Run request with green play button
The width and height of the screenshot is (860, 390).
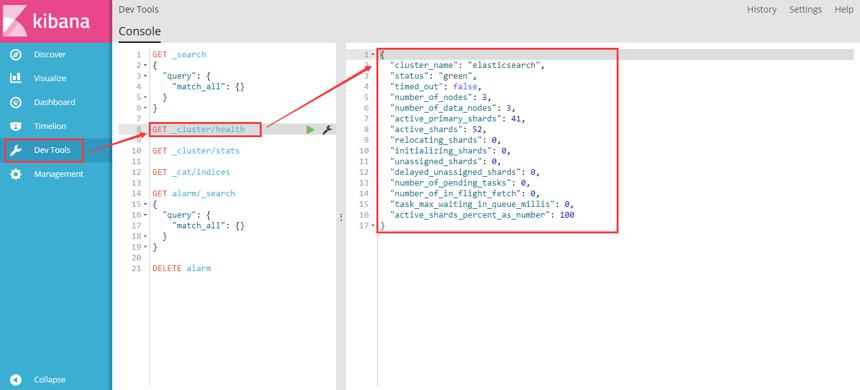pos(310,129)
